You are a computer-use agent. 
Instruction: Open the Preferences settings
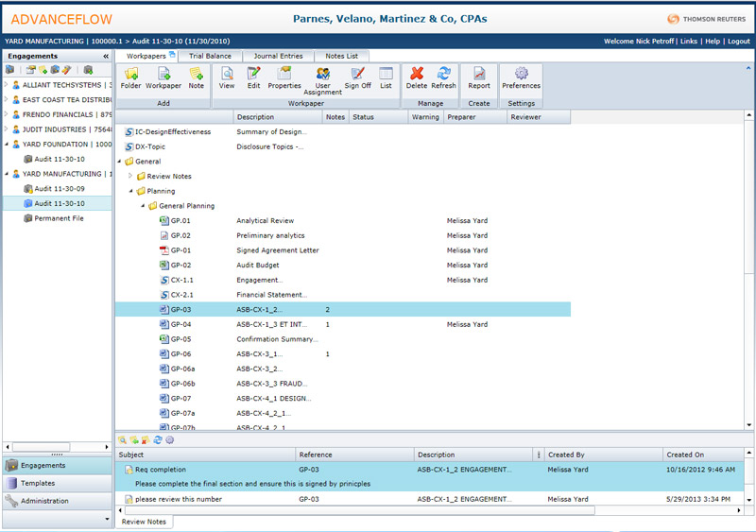tap(521, 77)
